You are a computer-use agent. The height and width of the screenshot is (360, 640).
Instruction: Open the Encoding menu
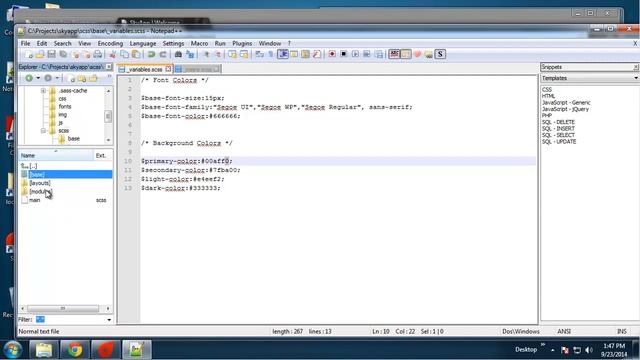110,43
